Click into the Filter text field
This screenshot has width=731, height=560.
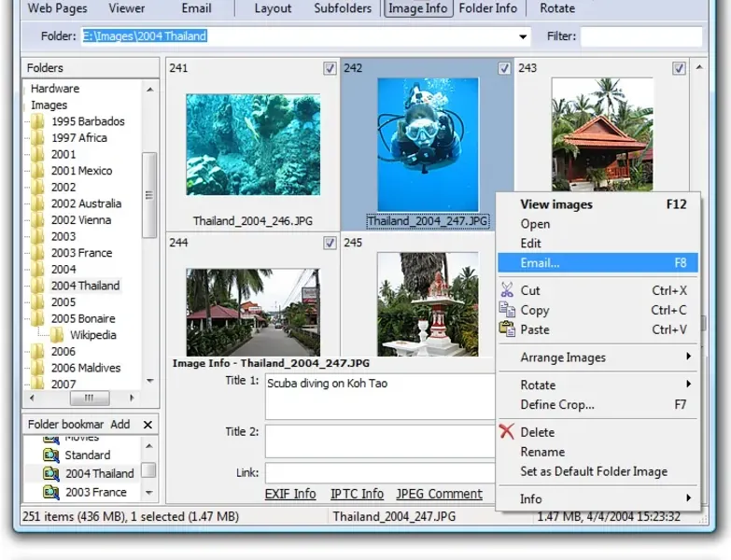click(640, 37)
